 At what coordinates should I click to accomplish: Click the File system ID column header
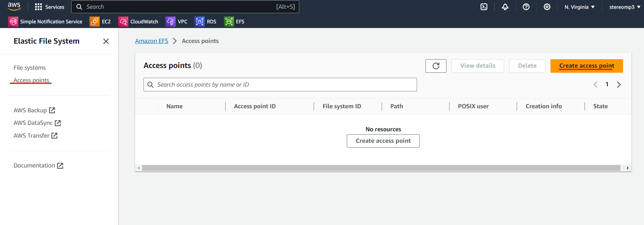click(x=342, y=106)
